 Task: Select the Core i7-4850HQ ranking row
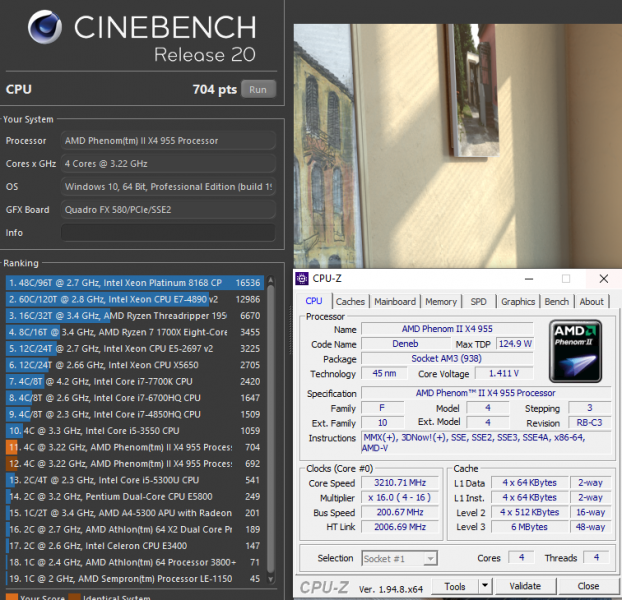point(135,414)
